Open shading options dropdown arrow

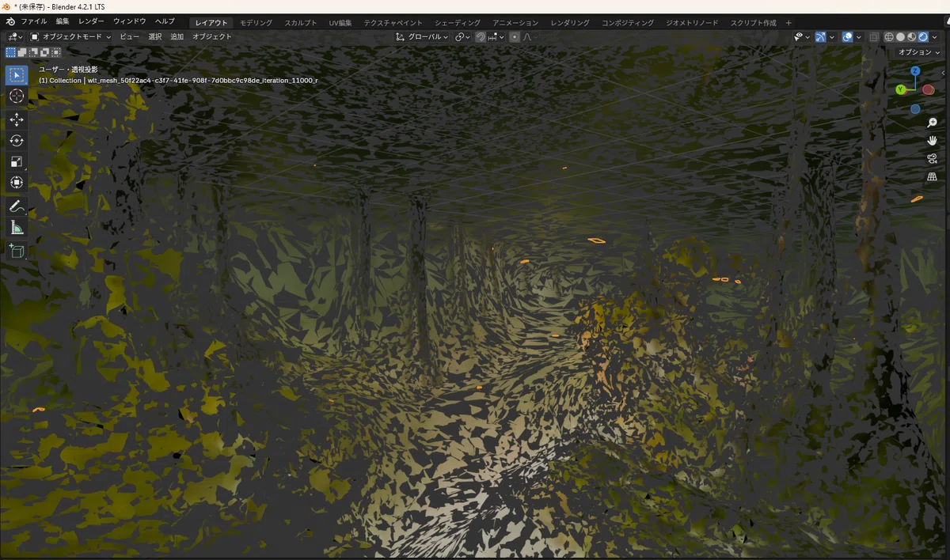click(x=934, y=37)
